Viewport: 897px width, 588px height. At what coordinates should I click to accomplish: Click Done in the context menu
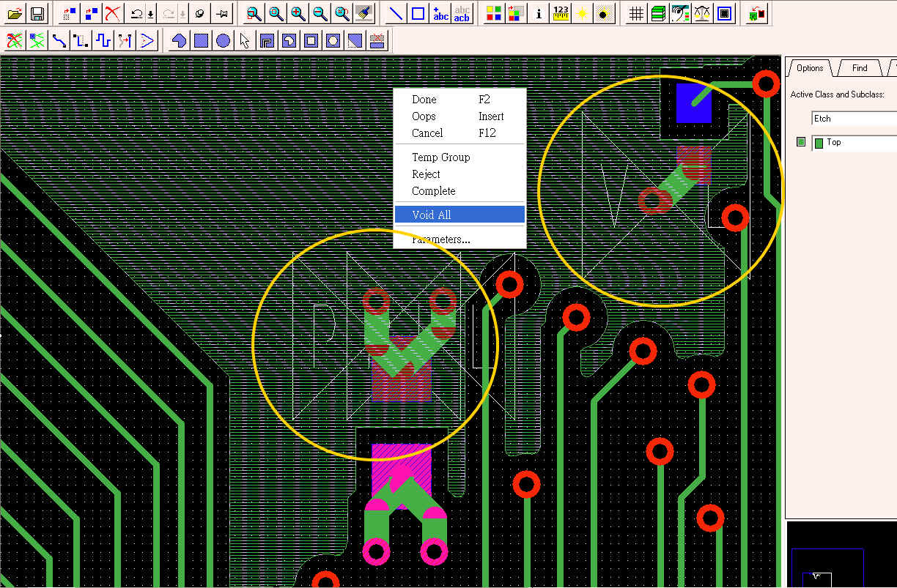coord(424,100)
